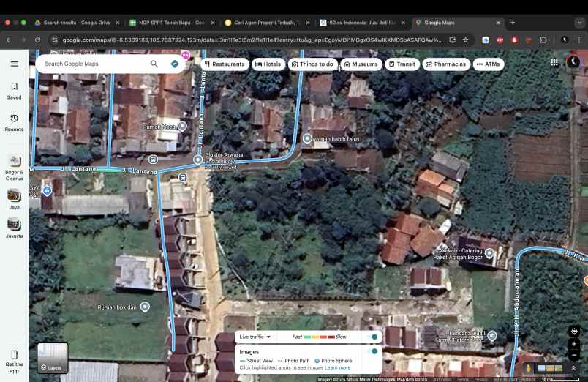Zoom out with the minus button
The image size is (588, 382).
(574, 355)
